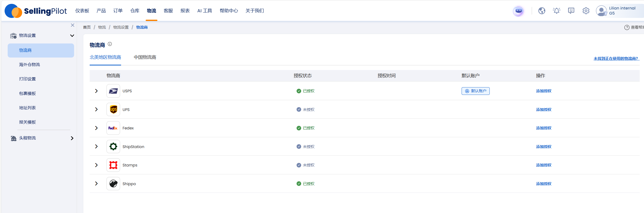
Task: Open the 订单 top menu
Action: 118,11
